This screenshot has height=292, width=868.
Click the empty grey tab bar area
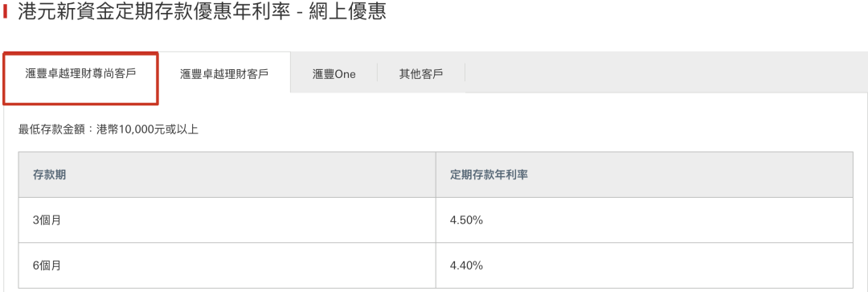tap(666, 72)
